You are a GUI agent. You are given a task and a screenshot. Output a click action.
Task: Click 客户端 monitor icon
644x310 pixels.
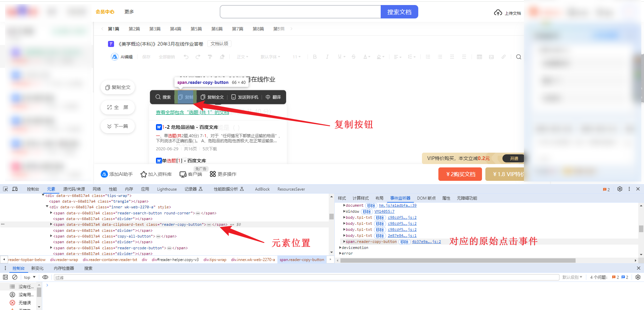pos(183,174)
